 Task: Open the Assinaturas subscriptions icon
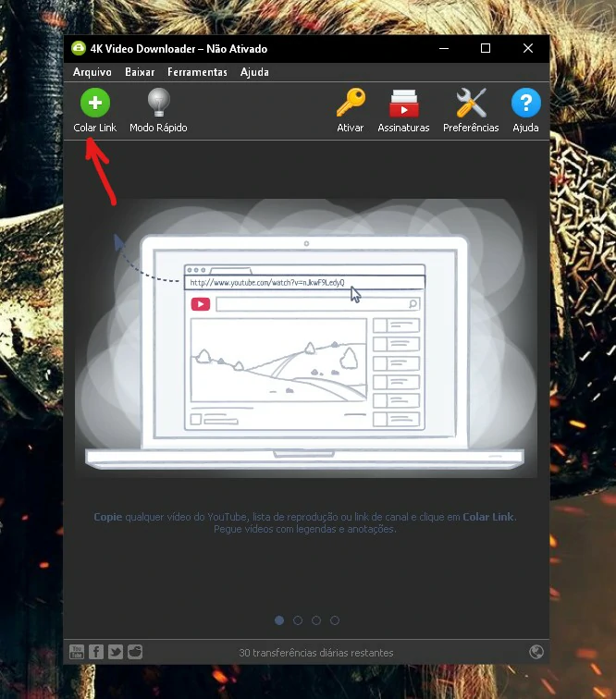pos(403,103)
